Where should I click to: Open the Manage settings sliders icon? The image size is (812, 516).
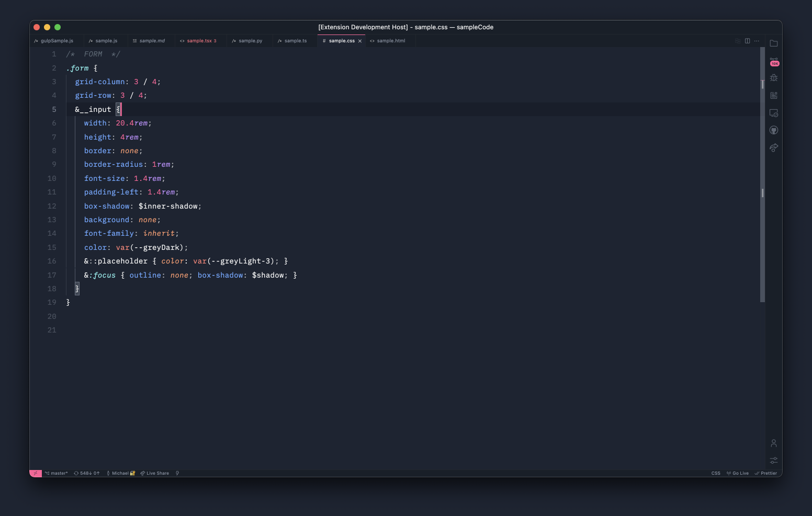click(774, 461)
